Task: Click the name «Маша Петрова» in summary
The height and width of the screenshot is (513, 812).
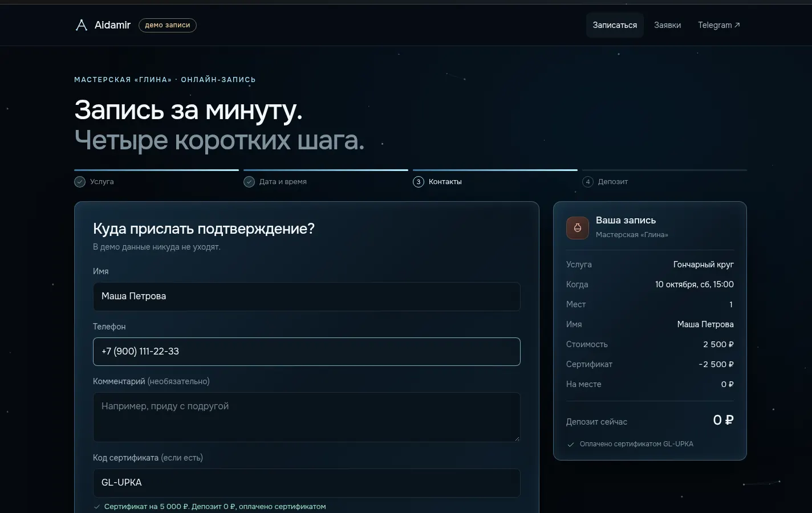Action: click(705, 324)
